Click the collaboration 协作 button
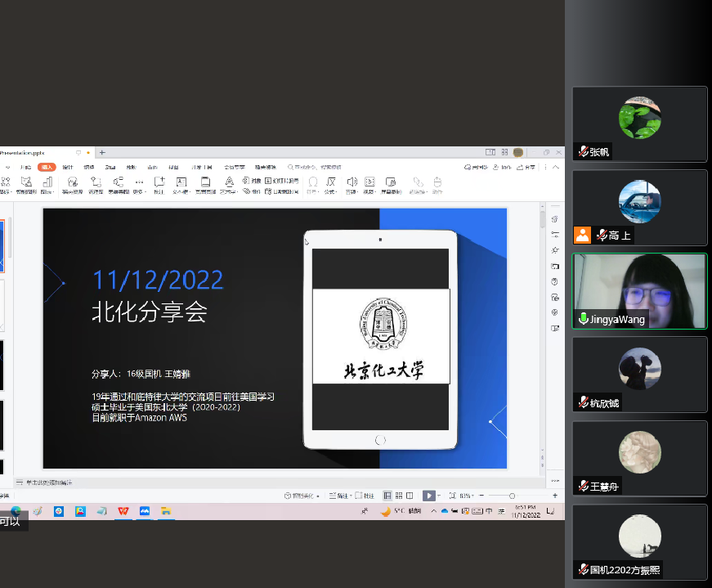Image resolution: width=712 pixels, height=588 pixels. pyautogui.click(x=502, y=167)
